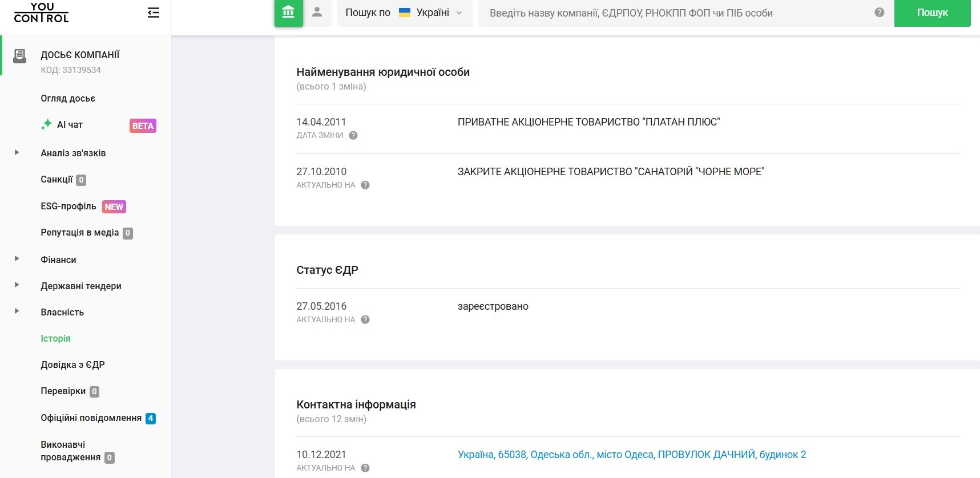Open Довідка з ЄДР in sidebar
The height and width of the screenshot is (478, 980).
tap(72, 365)
